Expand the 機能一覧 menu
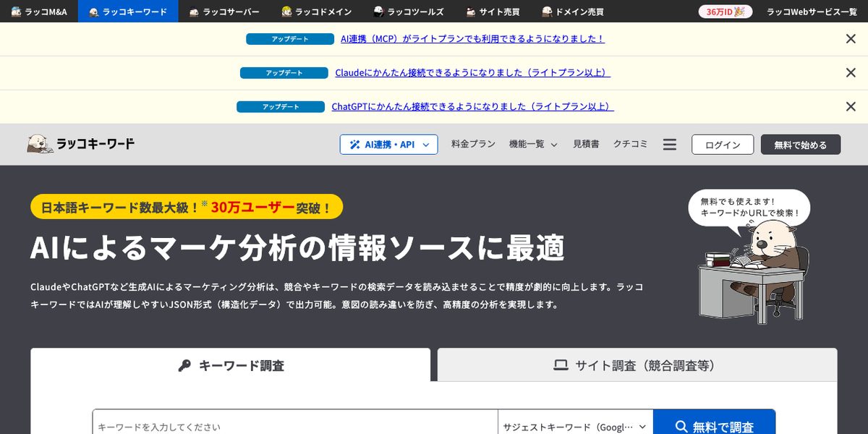Image resolution: width=868 pixels, height=434 pixels. point(533,145)
